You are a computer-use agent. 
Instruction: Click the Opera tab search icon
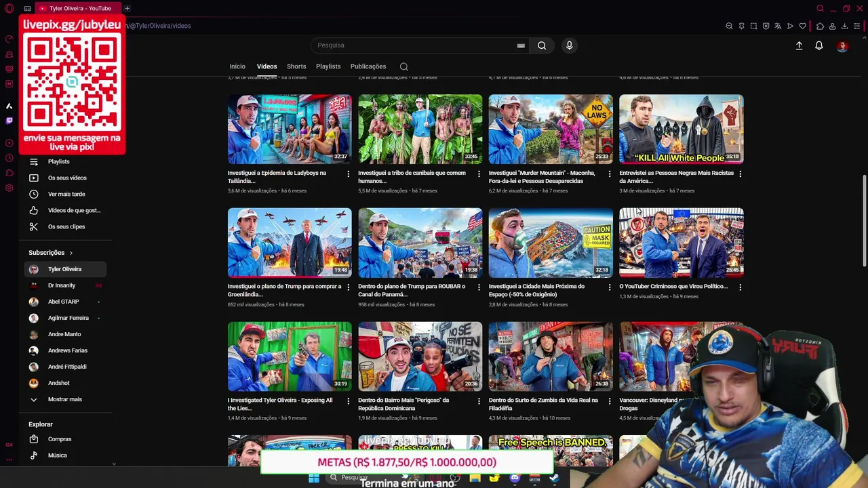[820, 8]
